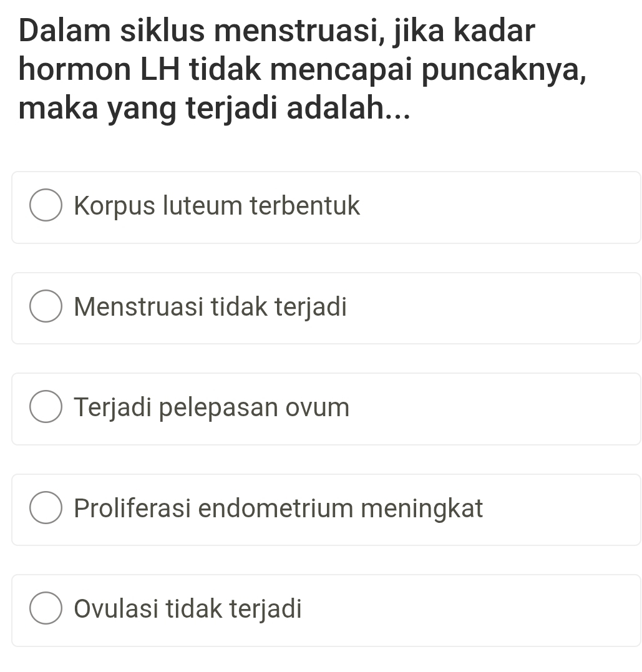642x672 pixels.
Task: Click the 'Menstruasi tidak terjadi' answer text
Action: click(x=210, y=307)
